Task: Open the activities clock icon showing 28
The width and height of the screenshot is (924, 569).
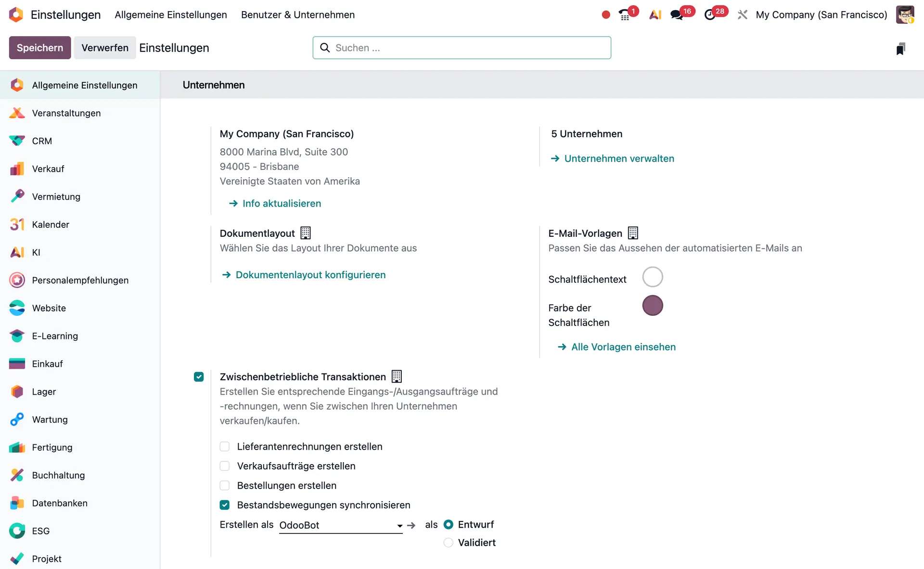Action: [x=712, y=14]
